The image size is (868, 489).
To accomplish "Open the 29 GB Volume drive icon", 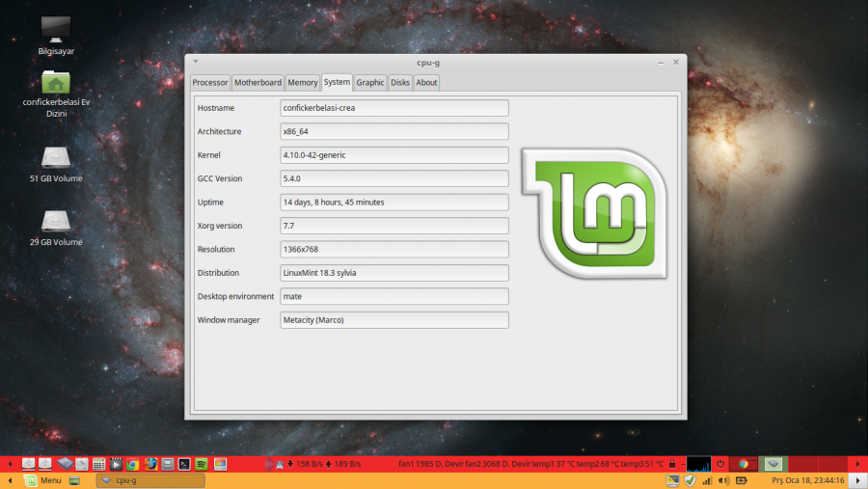I will point(56,228).
